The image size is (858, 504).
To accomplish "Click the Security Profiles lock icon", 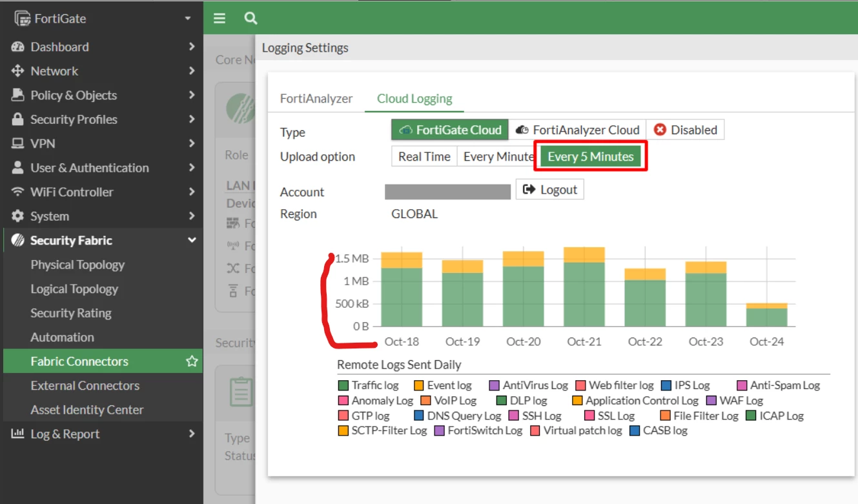I will 18,119.
